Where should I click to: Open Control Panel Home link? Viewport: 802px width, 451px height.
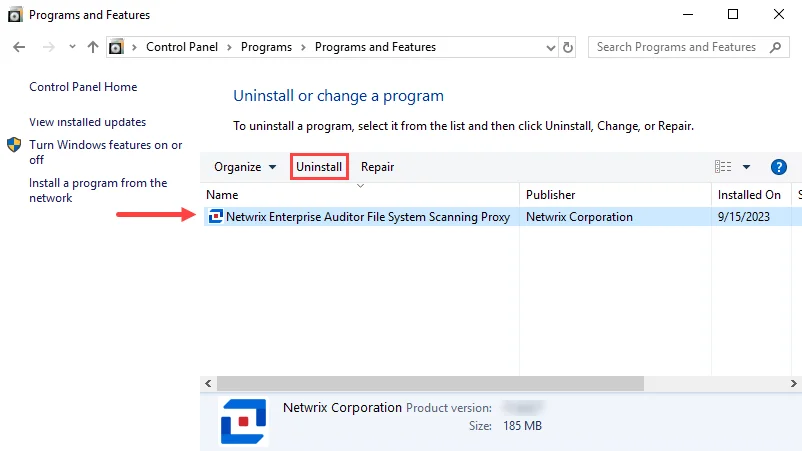click(83, 87)
